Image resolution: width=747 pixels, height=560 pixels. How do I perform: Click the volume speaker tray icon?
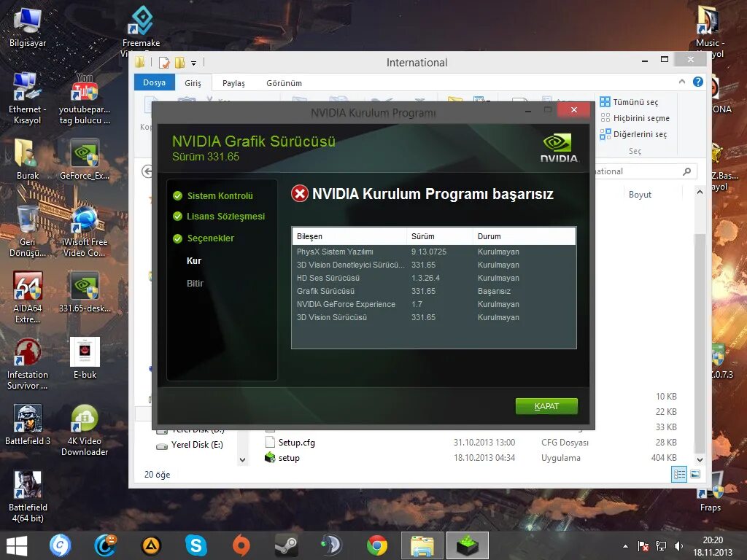point(679,546)
